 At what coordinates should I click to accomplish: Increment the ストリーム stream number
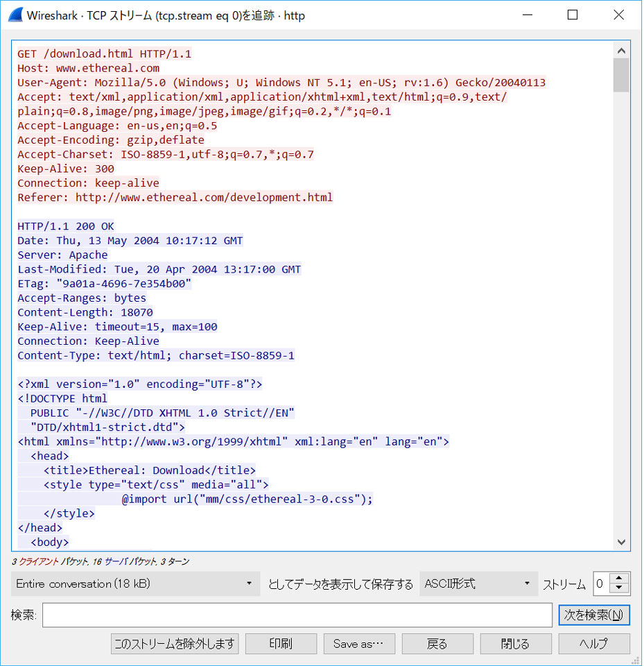pos(619,579)
